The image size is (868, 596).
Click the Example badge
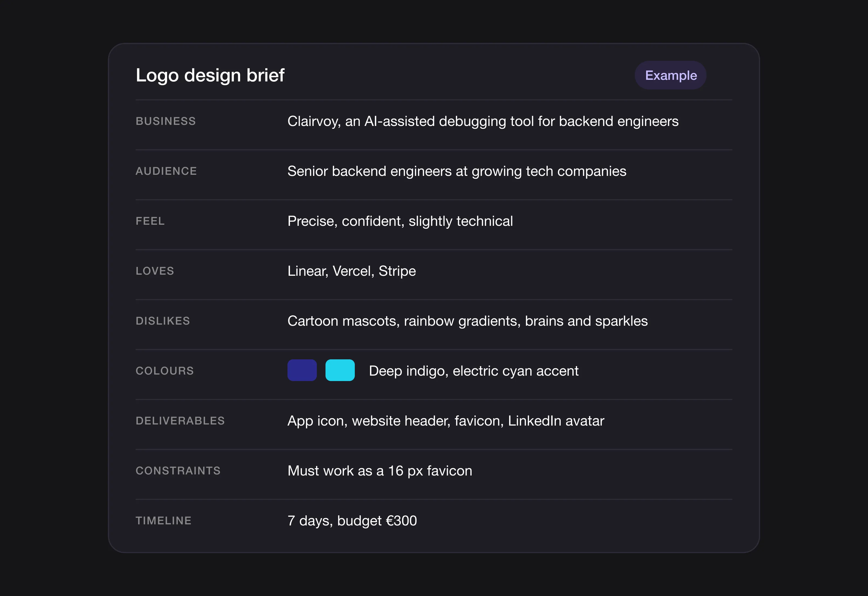point(671,75)
